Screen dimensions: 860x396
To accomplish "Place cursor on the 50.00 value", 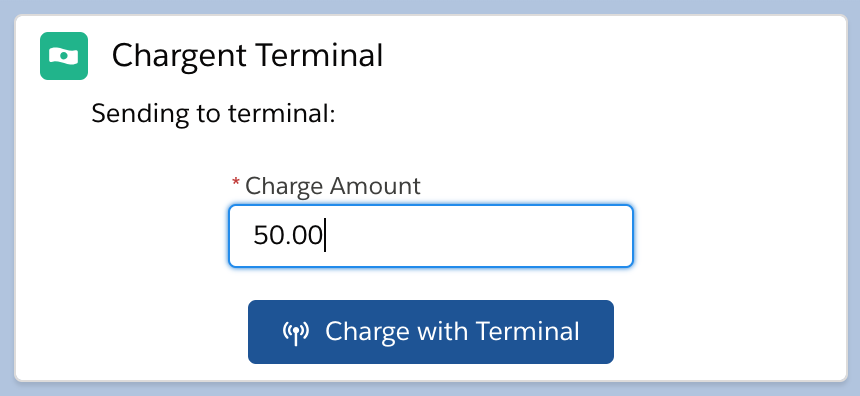I will [x=288, y=235].
